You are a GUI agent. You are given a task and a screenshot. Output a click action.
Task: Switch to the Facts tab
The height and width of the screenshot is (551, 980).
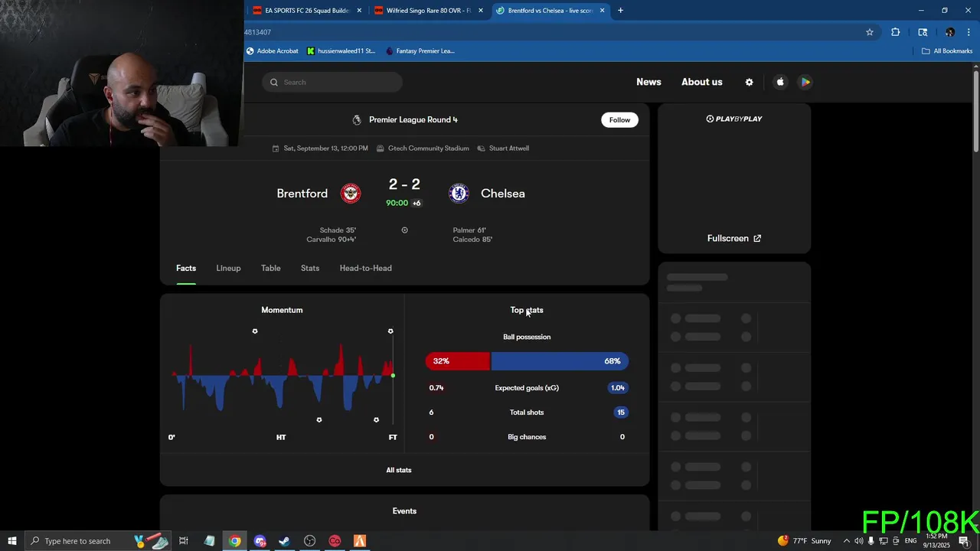[x=186, y=268]
